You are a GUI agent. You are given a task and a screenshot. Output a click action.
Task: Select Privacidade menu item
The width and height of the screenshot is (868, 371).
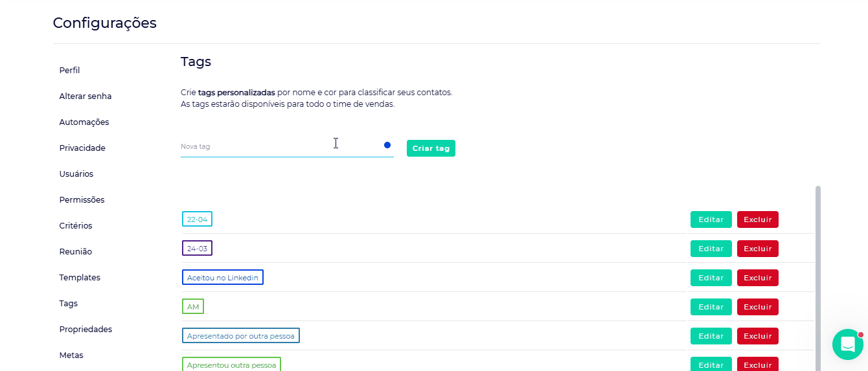click(82, 148)
